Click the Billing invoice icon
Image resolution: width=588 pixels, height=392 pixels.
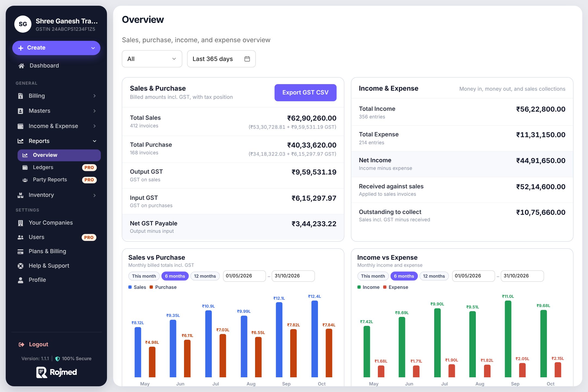coord(20,96)
